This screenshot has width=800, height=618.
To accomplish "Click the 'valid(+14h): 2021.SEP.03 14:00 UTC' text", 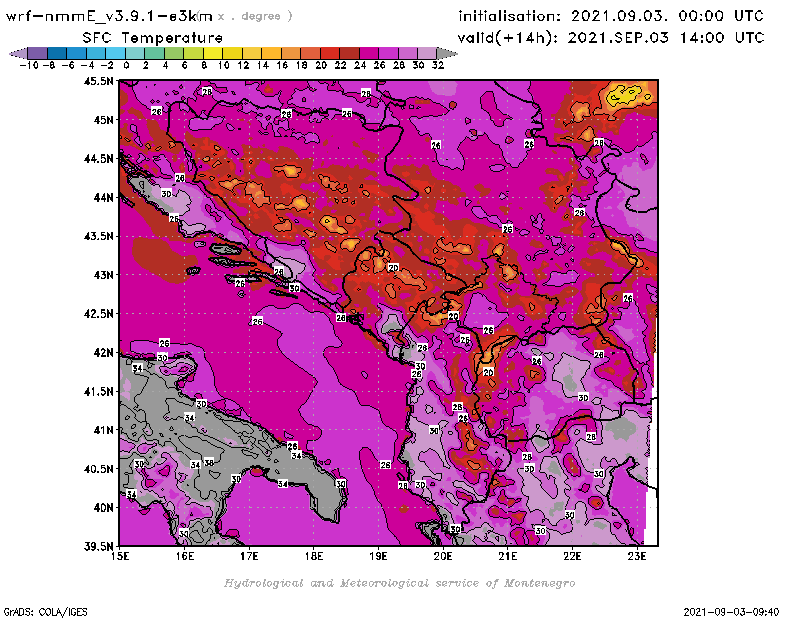I will (611, 38).
